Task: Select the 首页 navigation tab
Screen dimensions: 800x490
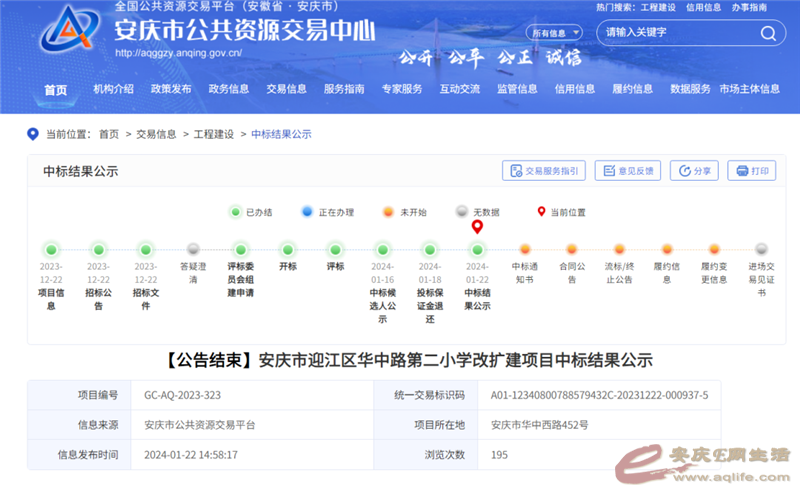Action: (55, 90)
